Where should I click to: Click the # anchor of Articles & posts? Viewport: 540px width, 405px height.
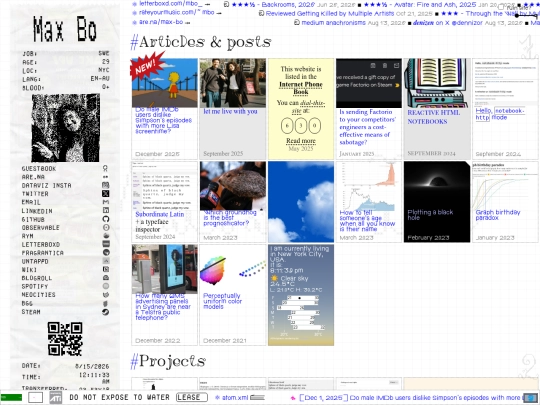134,42
